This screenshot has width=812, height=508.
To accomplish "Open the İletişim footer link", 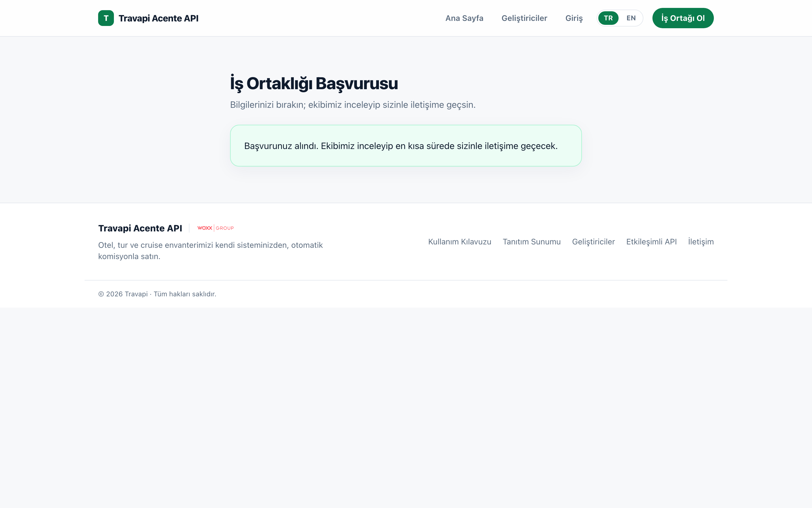I will tap(701, 242).
